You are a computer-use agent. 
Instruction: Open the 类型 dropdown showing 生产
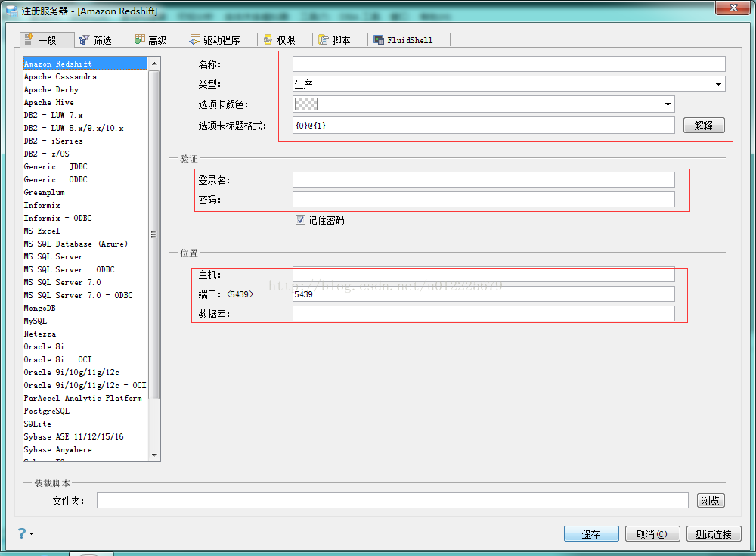tap(509, 84)
